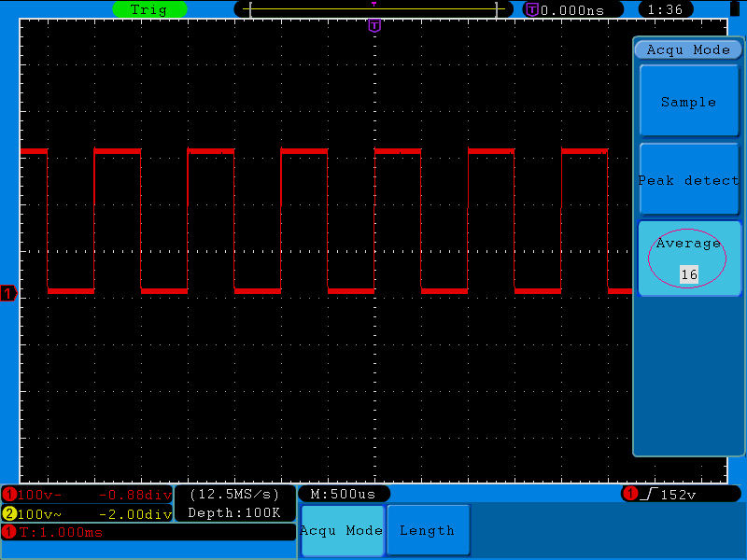
Task: Change the average count value 16
Action: [x=689, y=274]
